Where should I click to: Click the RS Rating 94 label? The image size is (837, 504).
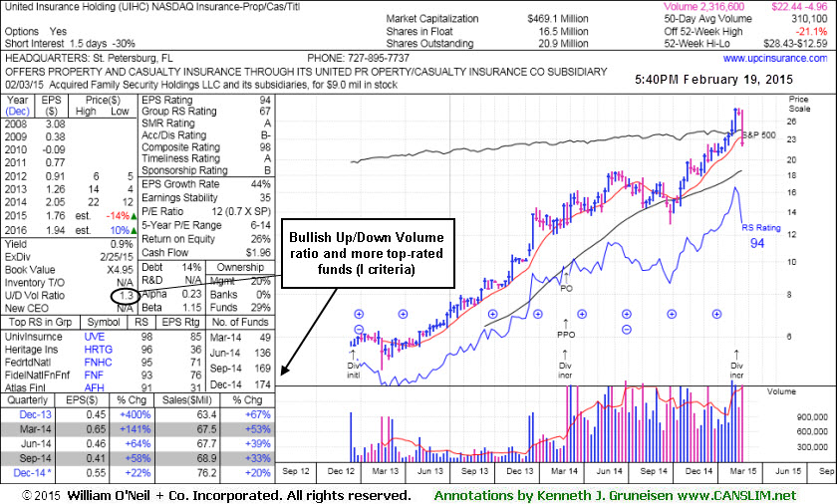pyautogui.click(x=760, y=236)
